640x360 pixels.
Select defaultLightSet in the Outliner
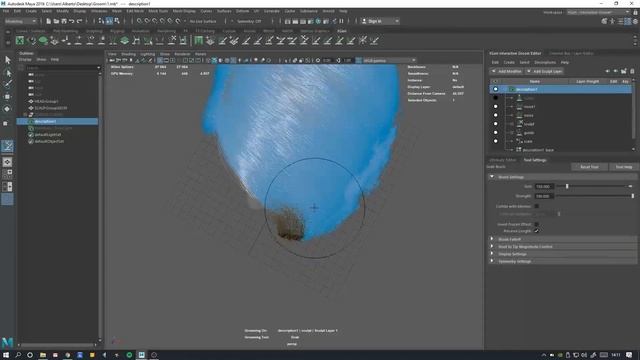coord(48,134)
